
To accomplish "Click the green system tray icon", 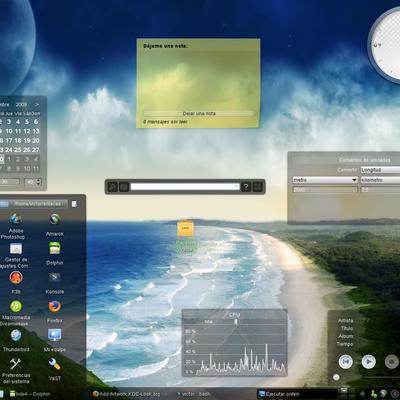I will click(x=374, y=394).
